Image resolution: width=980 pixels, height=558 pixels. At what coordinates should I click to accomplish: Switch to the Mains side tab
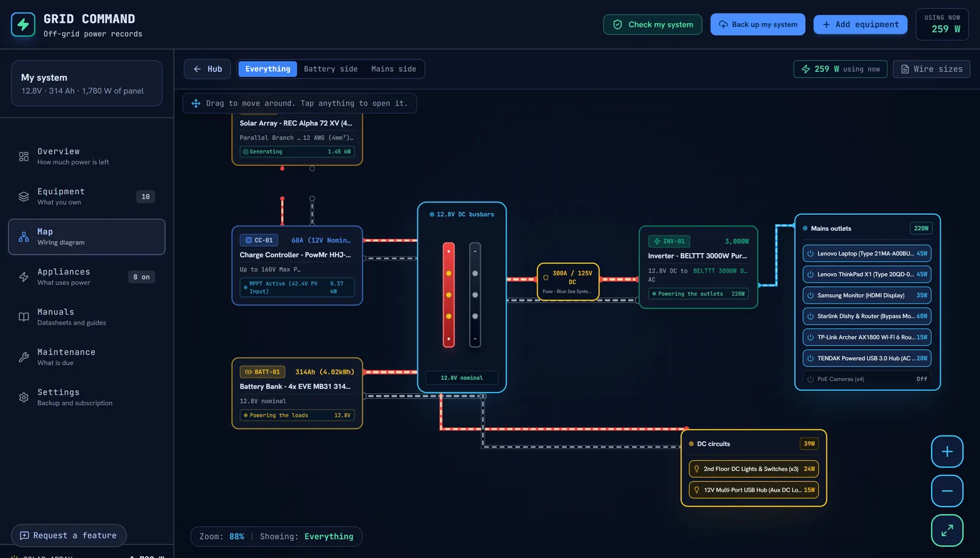[393, 69]
